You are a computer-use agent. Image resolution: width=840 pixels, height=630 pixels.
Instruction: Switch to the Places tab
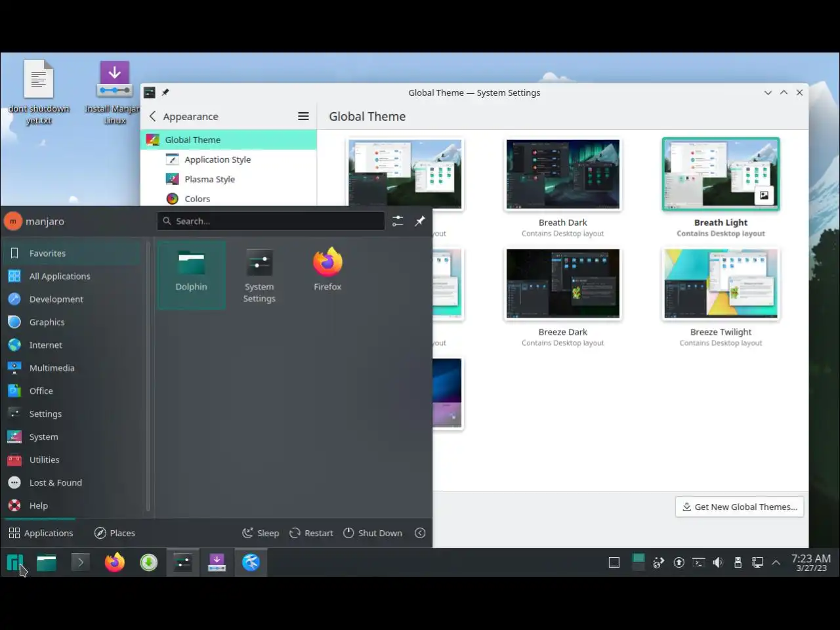point(115,533)
